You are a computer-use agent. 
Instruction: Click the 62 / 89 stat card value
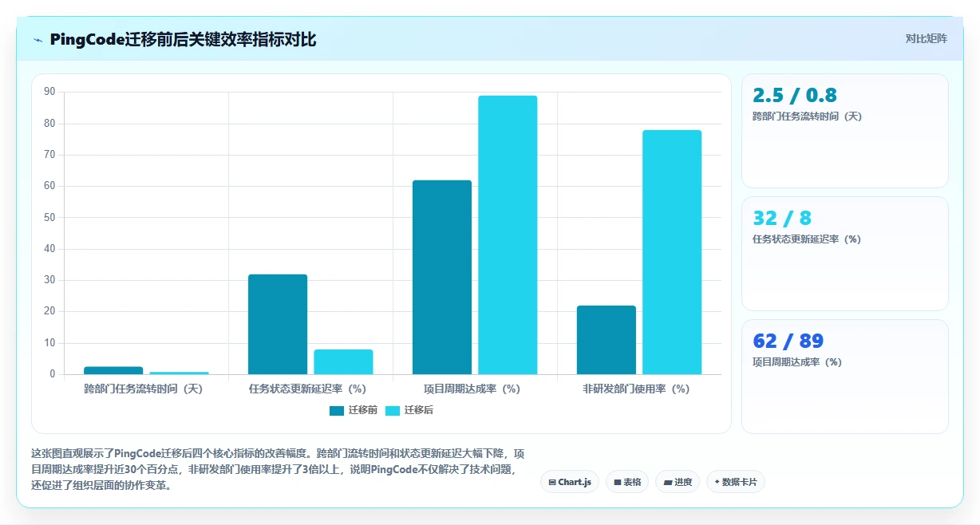coord(788,341)
